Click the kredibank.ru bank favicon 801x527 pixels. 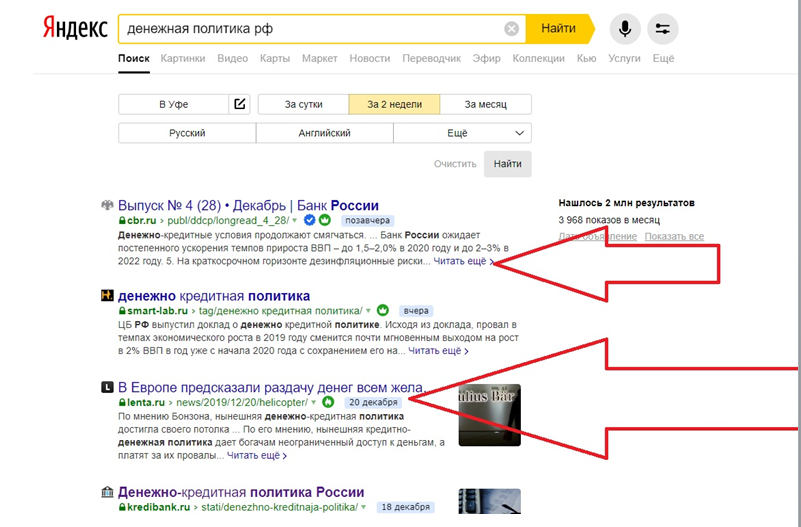[x=107, y=492]
